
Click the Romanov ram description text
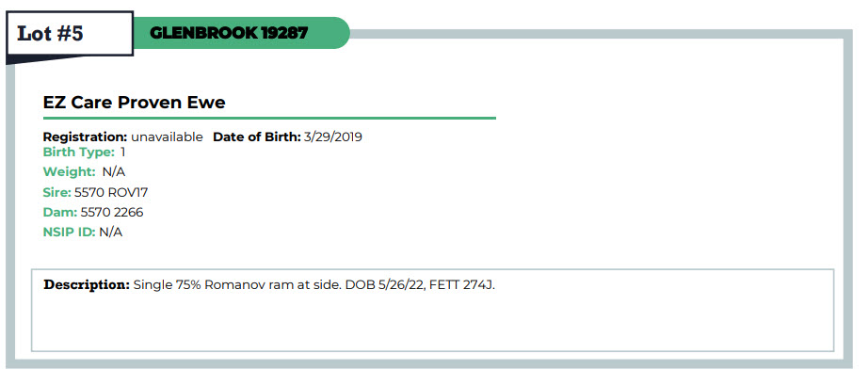[313, 285]
